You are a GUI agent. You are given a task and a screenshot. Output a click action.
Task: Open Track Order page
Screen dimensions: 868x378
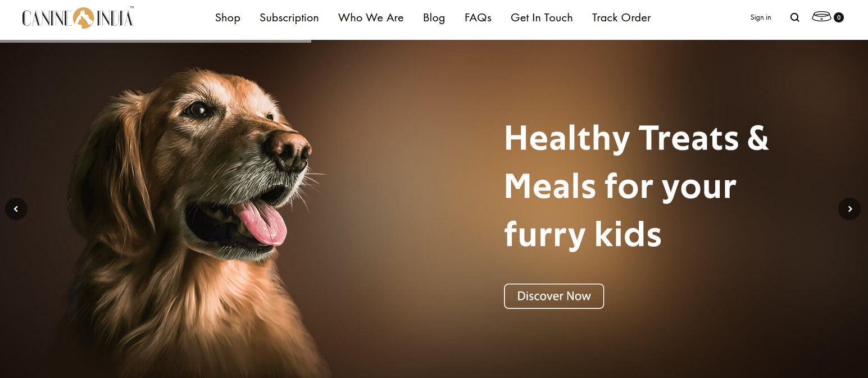(x=621, y=17)
